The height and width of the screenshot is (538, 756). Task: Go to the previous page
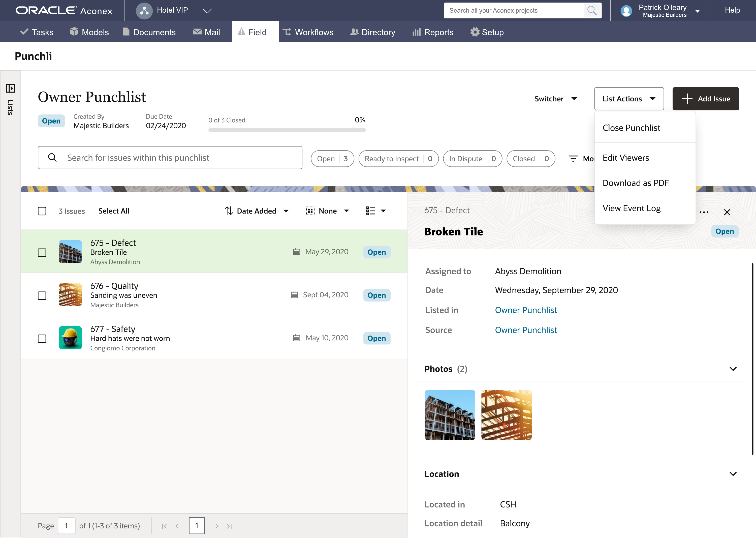pos(177,526)
